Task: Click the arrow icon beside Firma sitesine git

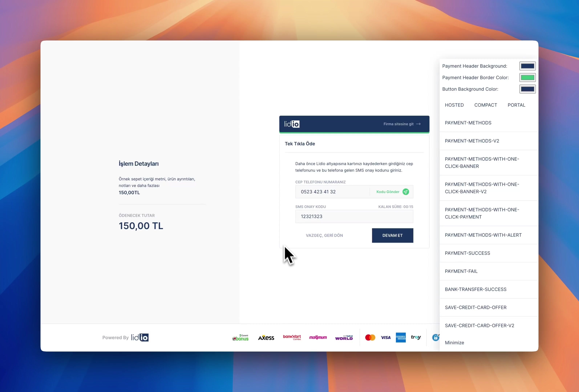Action: pos(419,124)
